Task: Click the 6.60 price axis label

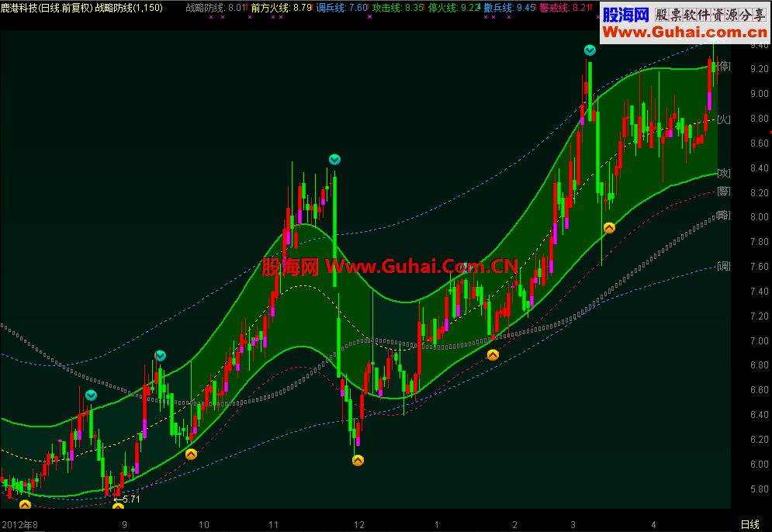Action: pyautogui.click(x=760, y=390)
